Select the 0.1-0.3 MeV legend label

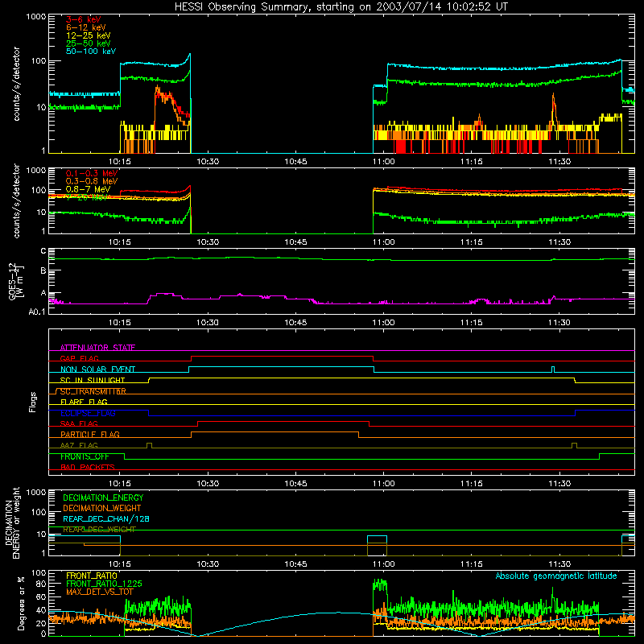[x=92, y=173]
